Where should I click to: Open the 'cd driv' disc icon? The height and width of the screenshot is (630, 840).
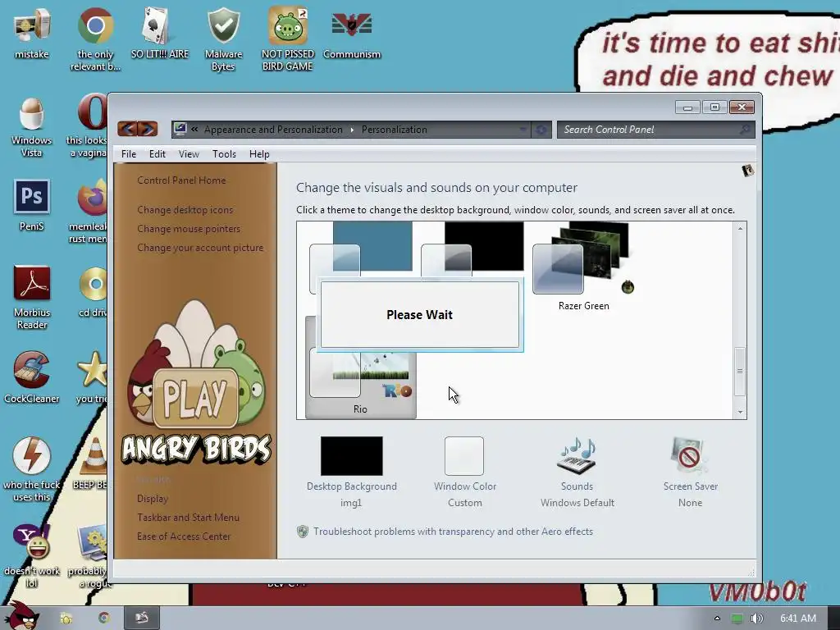click(x=94, y=291)
